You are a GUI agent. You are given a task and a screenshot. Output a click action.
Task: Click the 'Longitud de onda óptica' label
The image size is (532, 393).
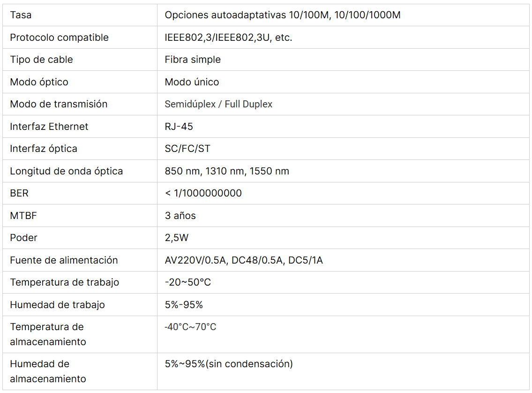click(x=66, y=171)
